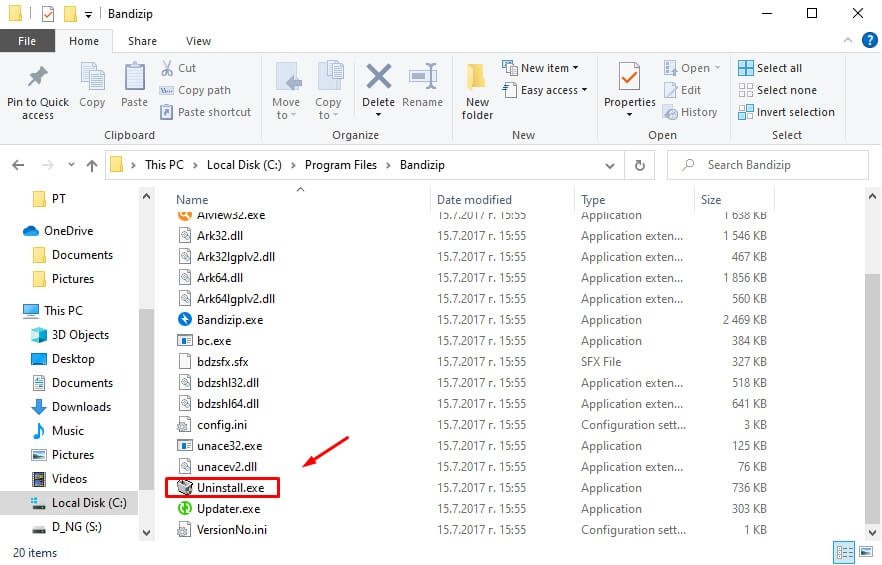Go up one folder level

(92, 165)
